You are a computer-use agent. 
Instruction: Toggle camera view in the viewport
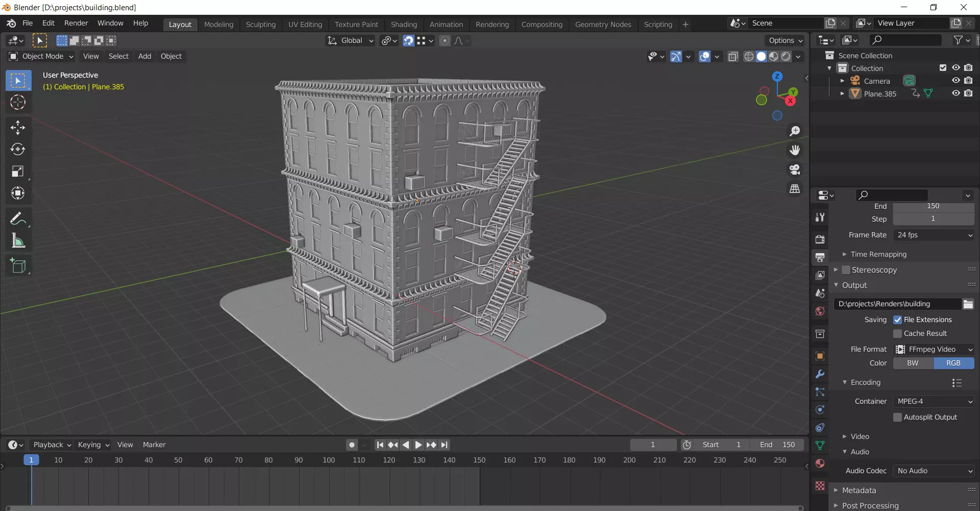(x=795, y=169)
